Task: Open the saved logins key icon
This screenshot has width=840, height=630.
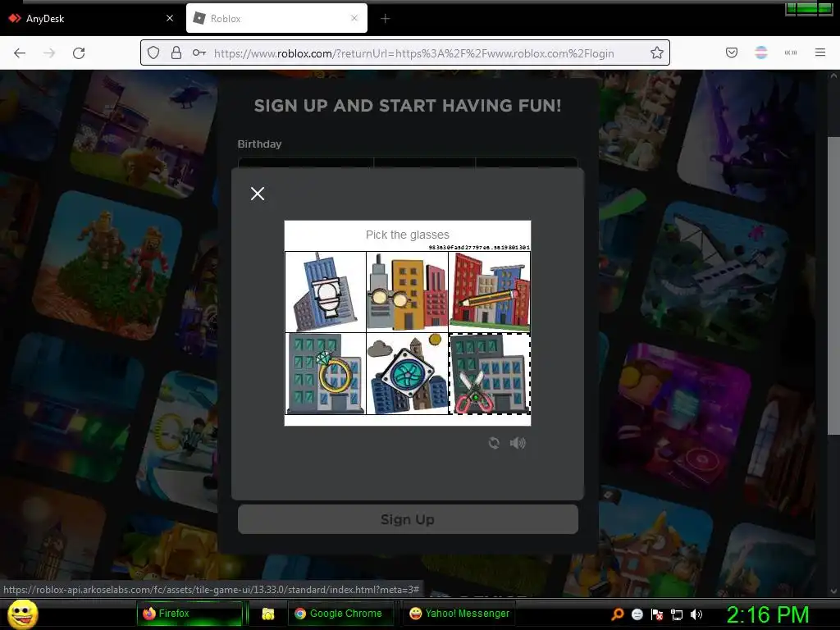Action: click(x=199, y=52)
